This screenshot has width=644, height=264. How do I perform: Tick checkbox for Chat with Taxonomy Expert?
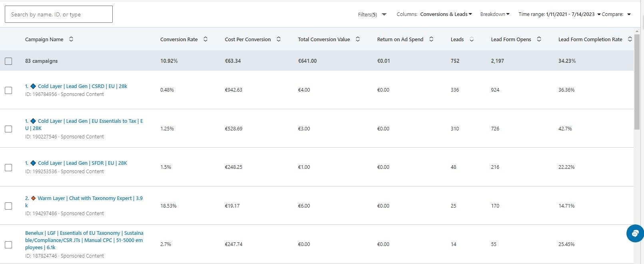tap(8, 206)
